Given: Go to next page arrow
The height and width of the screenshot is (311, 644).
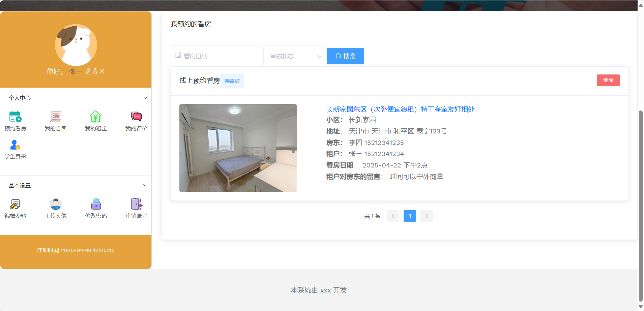Looking at the screenshot, I should pos(427,216).
